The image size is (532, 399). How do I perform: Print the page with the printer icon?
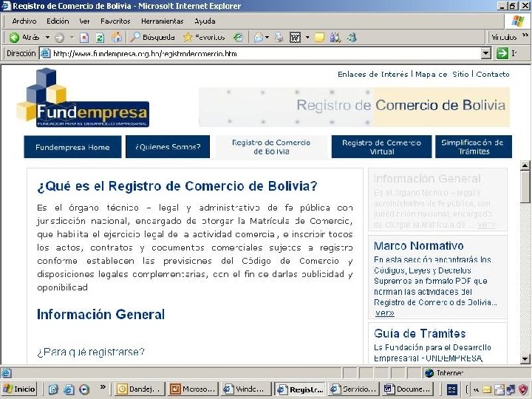tap(279, 38)
